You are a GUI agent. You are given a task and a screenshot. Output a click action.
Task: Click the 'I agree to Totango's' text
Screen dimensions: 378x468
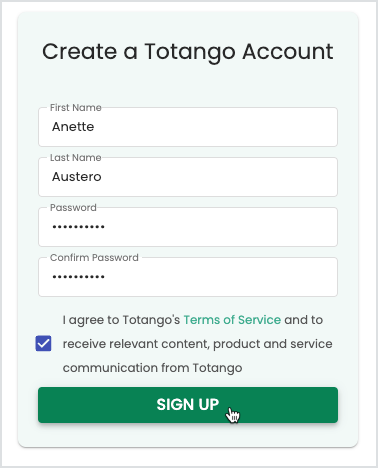point(121,320)
